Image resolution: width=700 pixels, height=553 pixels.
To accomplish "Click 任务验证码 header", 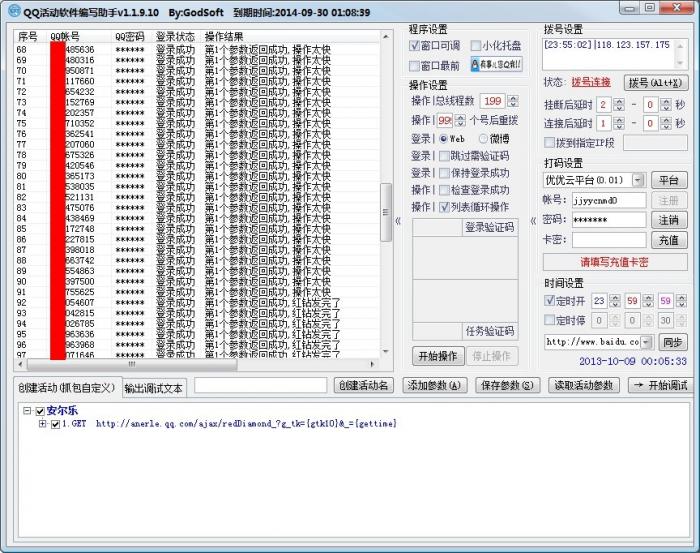I will 490,331.
